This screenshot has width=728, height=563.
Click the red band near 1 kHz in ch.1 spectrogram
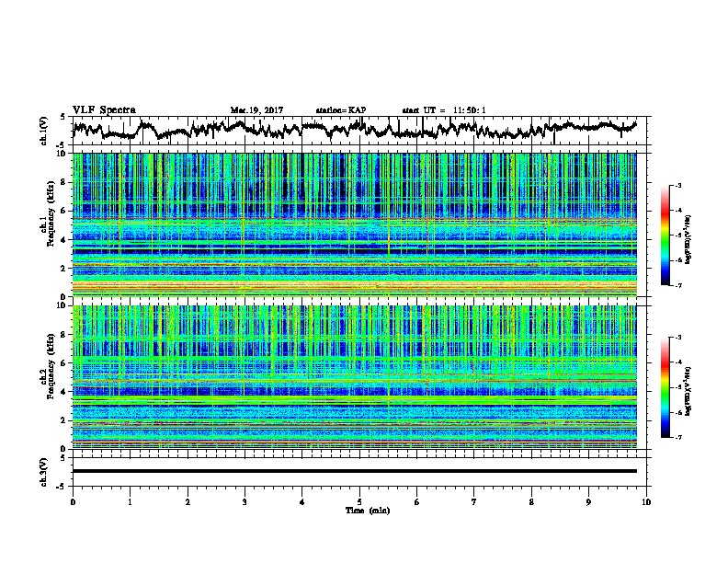[354, 284]
